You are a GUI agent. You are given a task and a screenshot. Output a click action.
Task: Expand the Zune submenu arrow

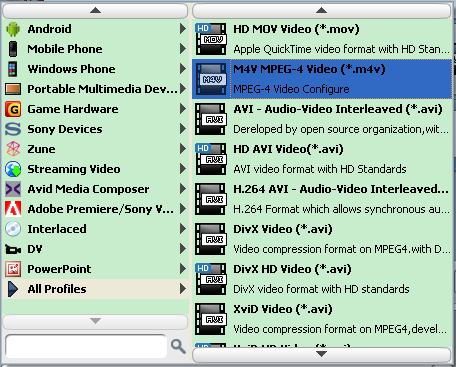183,149
